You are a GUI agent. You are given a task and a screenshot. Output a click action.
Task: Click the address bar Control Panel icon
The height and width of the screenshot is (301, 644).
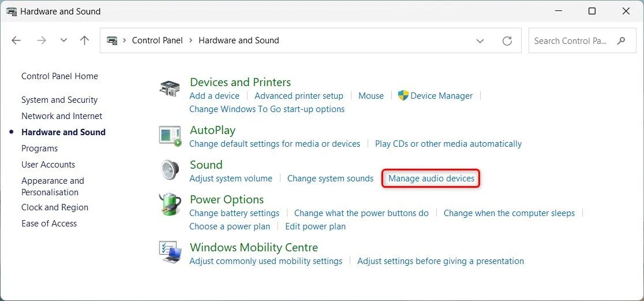[112, 40]
